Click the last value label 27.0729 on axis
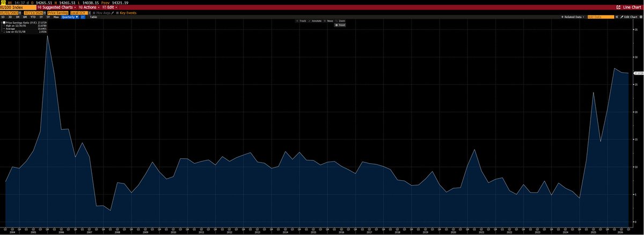The height and width of the screenshot is (235, 644). pyautogui.click(x=639, y=72)
